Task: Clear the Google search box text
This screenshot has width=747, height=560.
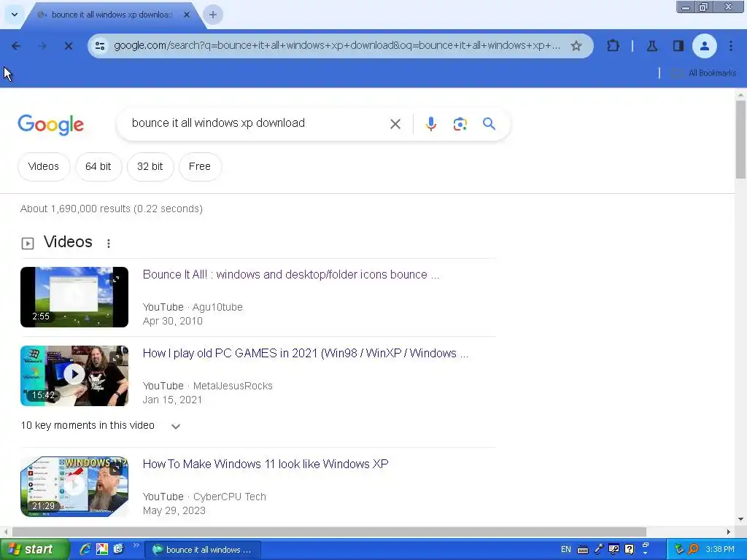Action: click(395, 124)
